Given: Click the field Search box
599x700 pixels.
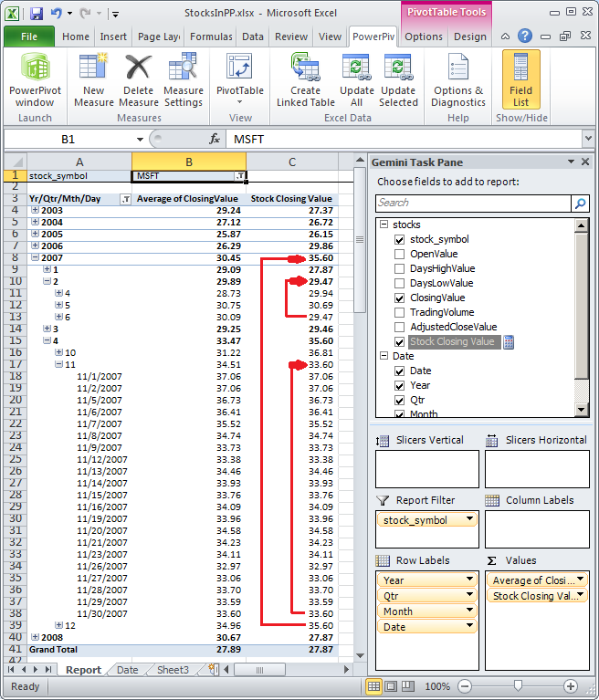Looking at the screenshot, I should [x=474, y=203].
